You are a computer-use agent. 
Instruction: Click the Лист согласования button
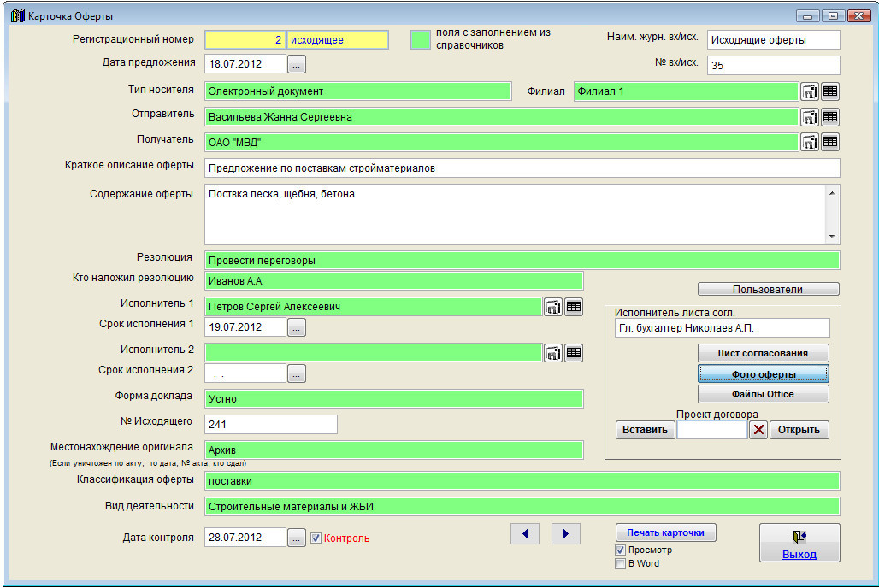763,353
